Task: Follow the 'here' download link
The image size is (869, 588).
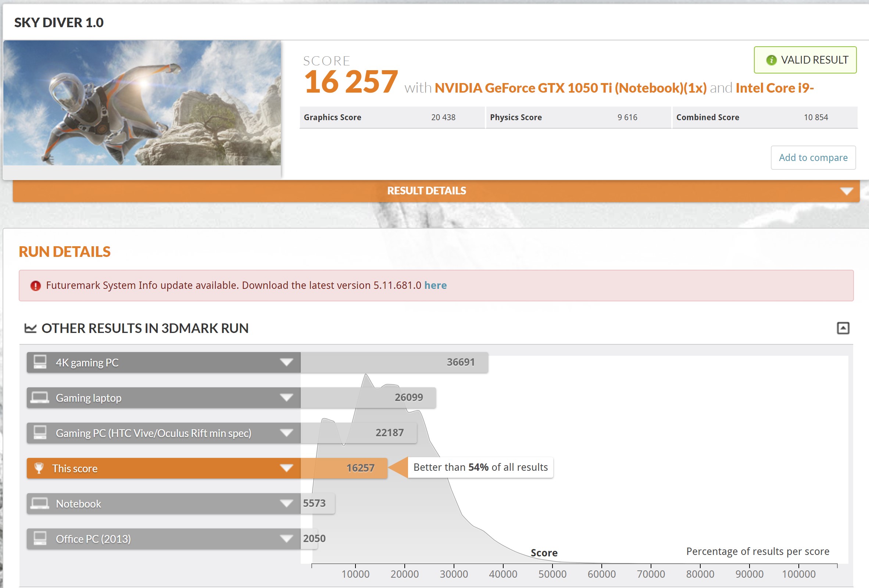Action: click(x=435, y=285)
